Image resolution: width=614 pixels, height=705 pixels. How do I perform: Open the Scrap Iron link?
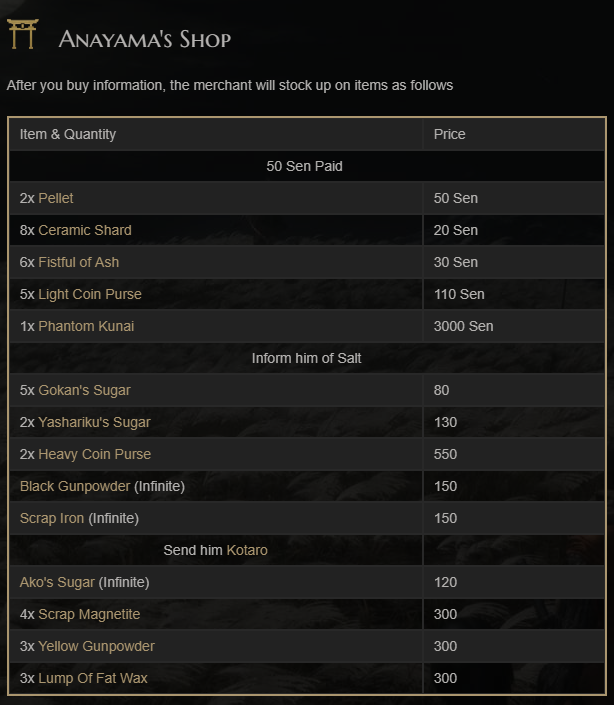click(x=52, y=518)
